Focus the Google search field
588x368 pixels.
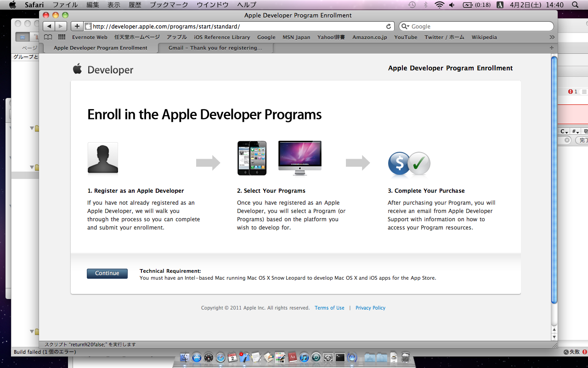tap(476, 26)
